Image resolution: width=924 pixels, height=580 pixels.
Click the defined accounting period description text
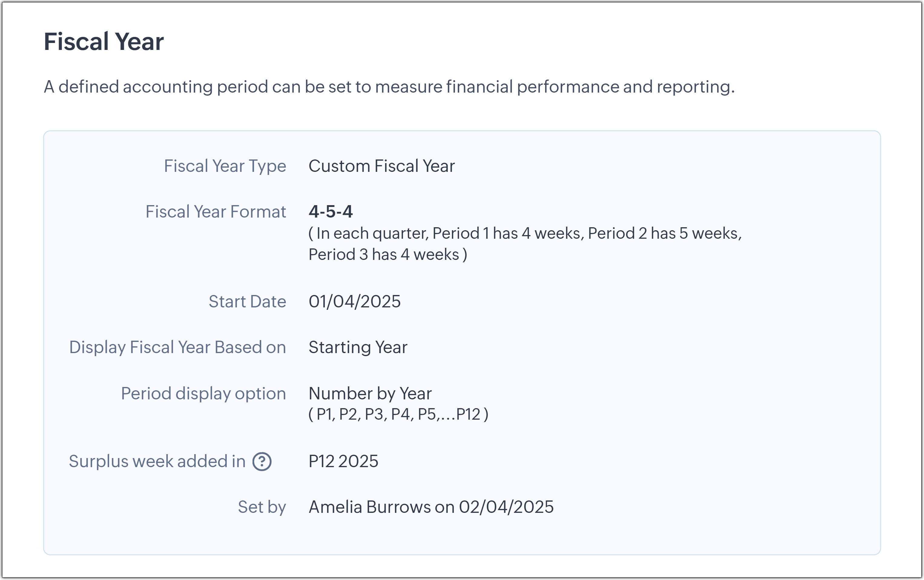(389, 87)
